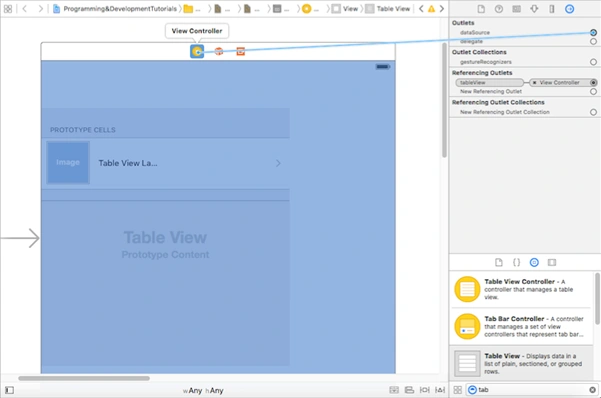Open the Align constraints menu
Screen dimensions: 601x398
409,390
